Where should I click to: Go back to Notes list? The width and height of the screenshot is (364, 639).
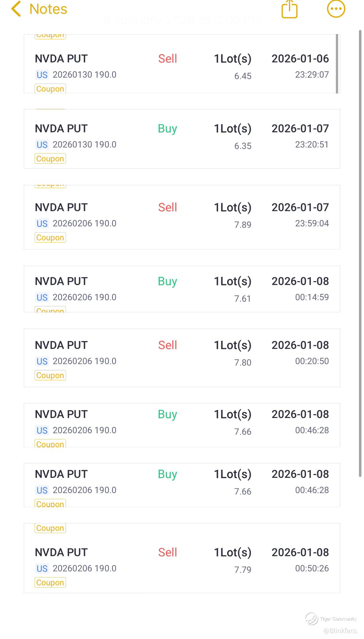[48, 9]
